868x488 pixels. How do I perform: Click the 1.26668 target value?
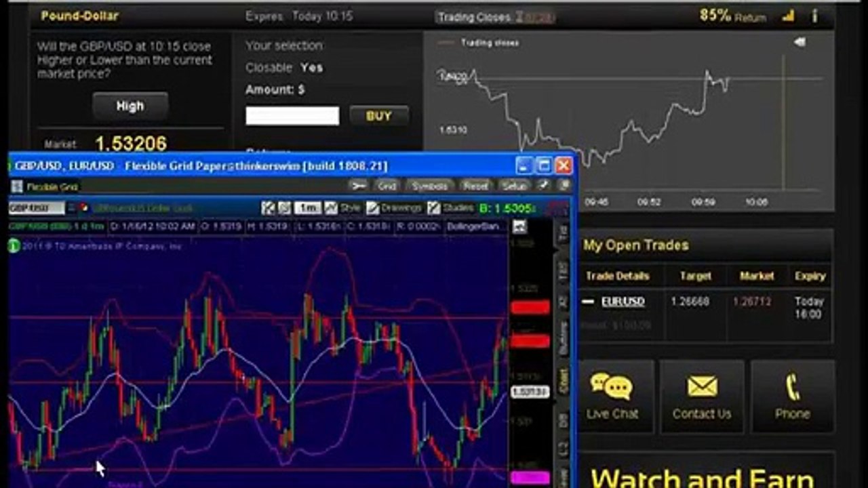(x=691, y=302)
